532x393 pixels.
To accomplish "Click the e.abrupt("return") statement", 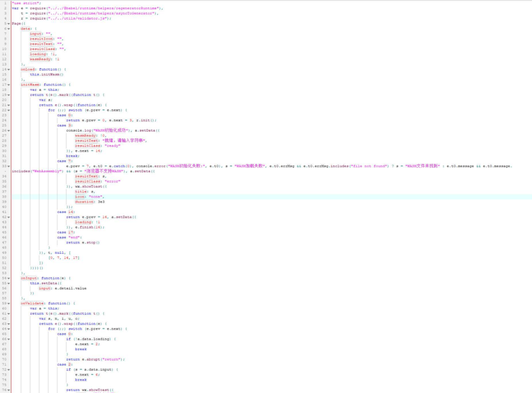I will (x=95, y=359).
